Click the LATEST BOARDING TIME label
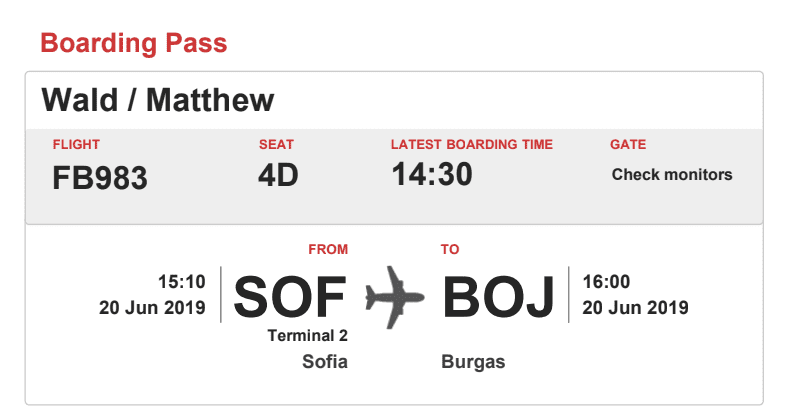Viewport: 791px width, 415px height. click(x=472, y=144)
